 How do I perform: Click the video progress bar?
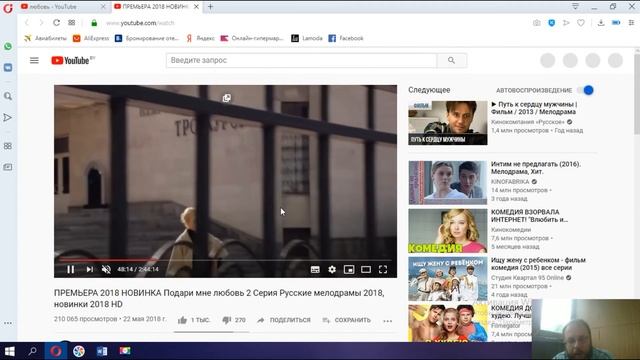[x=225, y=260]
